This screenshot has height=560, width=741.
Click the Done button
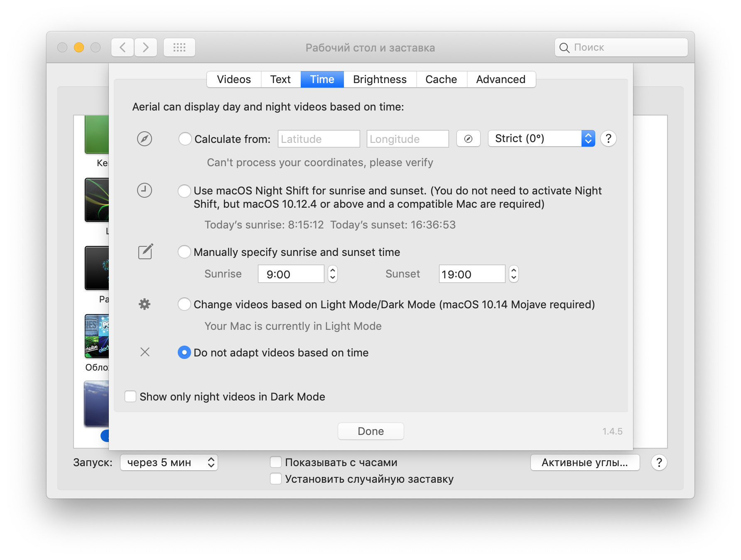click(371, 431)
